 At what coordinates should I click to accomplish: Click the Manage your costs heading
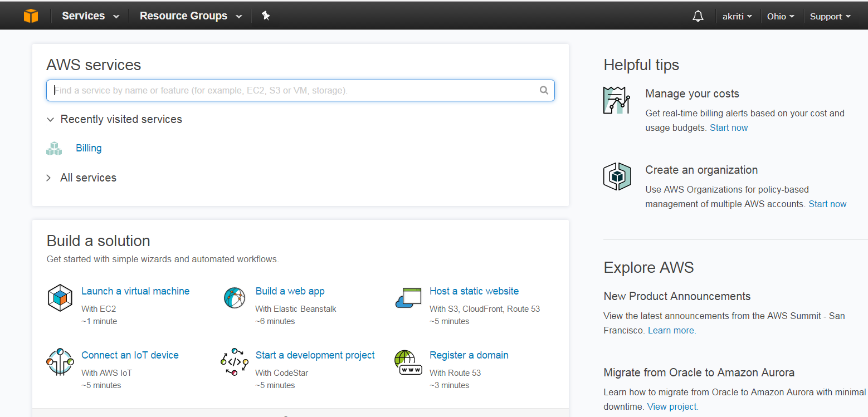(692, 94)
